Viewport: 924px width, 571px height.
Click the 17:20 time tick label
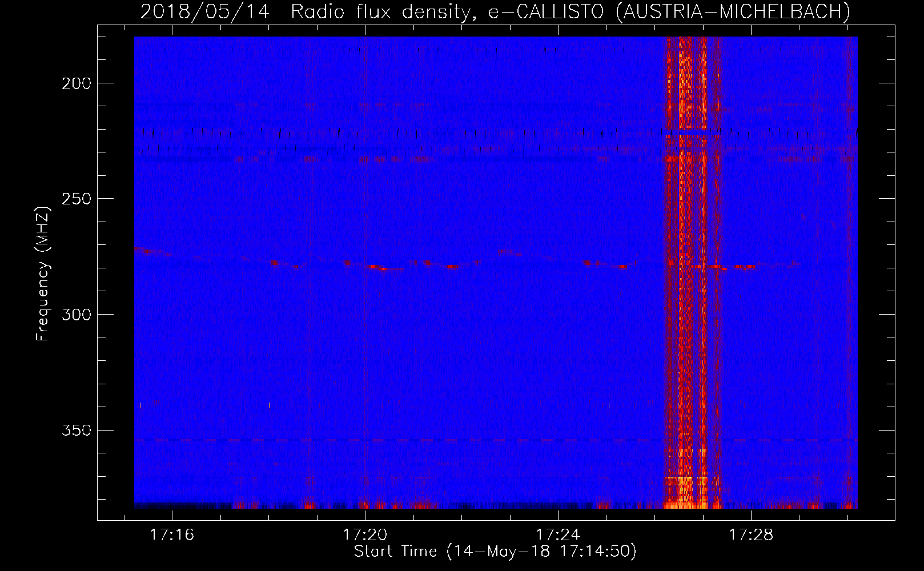coord(365,534)
